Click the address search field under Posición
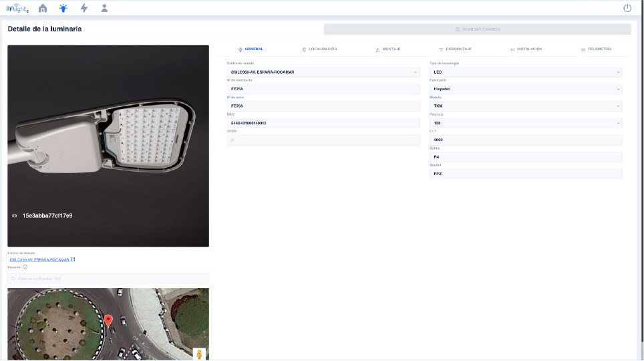The height and width of the screenshot is (361, 644). coord(108,279)
